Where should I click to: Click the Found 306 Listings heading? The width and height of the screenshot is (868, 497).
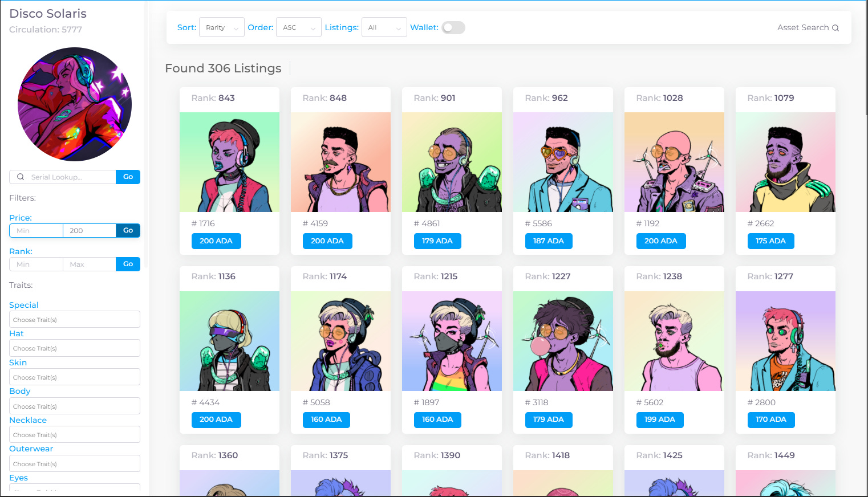[223, 68]
